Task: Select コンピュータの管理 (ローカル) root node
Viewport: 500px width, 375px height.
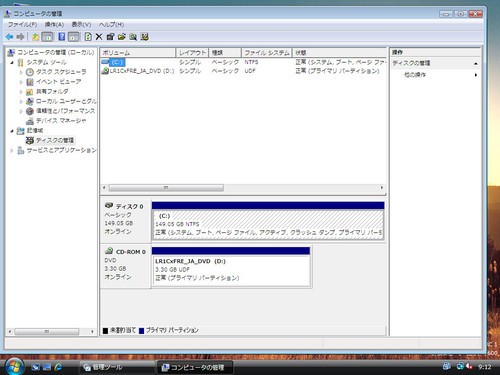Action: (x=55, y=52)
